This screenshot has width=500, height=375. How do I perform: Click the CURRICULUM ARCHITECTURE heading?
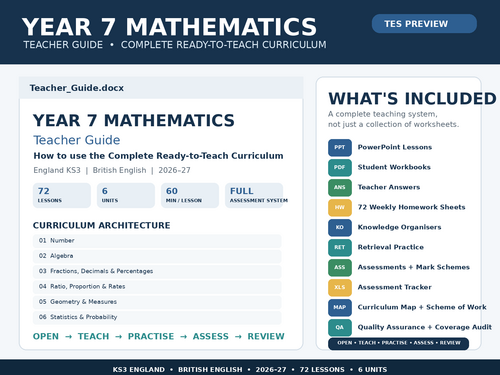pos(101,226)
